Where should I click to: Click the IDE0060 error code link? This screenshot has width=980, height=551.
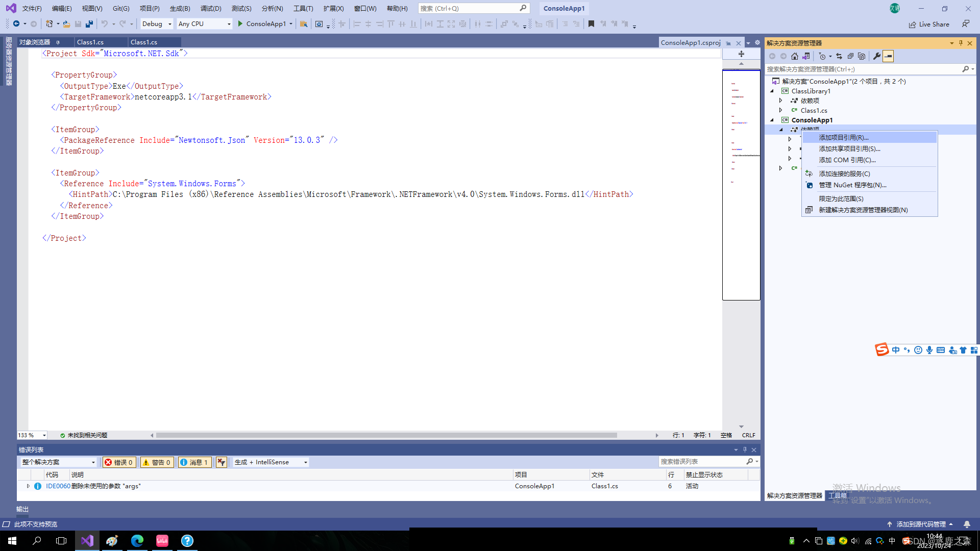tap(58, 486)
